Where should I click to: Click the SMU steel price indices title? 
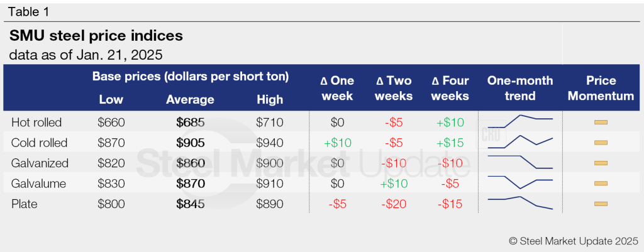[96, 36]
